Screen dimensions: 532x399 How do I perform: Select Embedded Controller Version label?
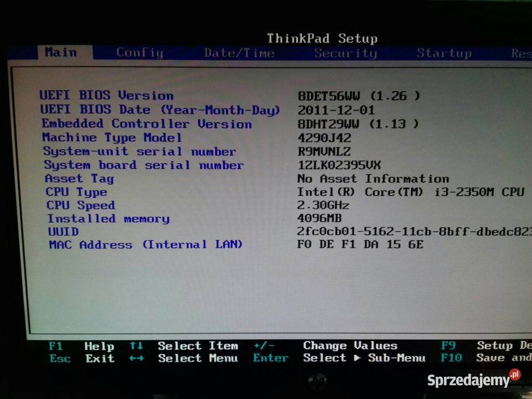tap(147, 124)
